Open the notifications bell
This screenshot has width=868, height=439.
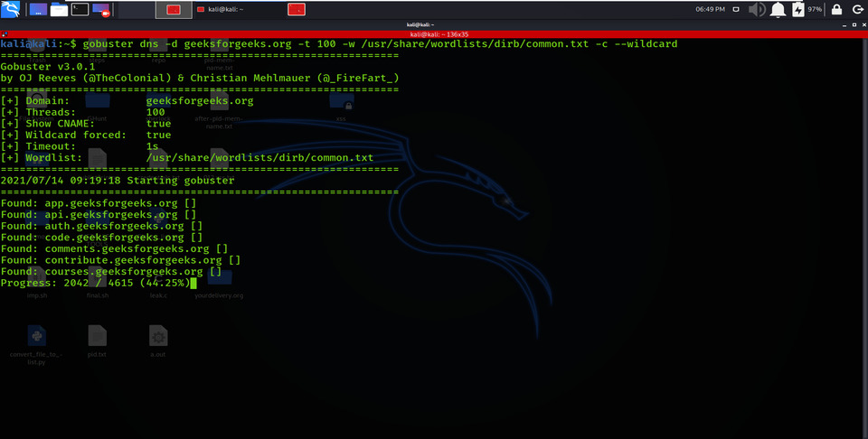click(x=778, y=9)
